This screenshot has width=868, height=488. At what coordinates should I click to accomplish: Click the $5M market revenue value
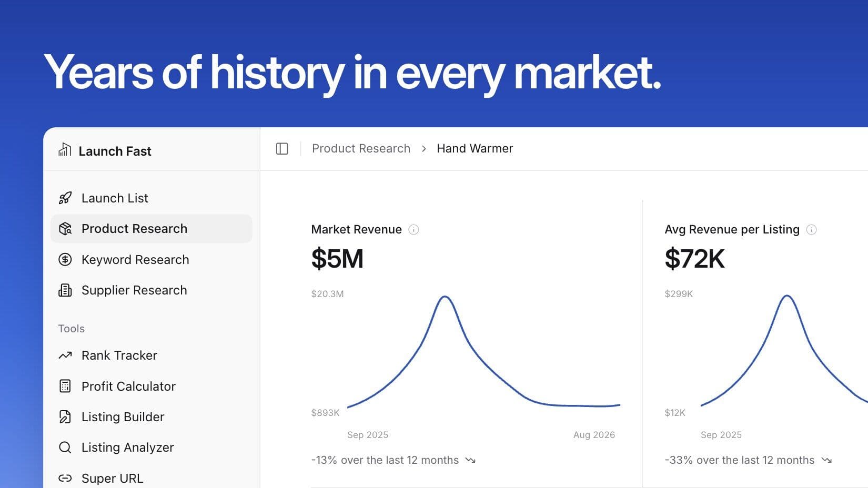pos(337,259)
